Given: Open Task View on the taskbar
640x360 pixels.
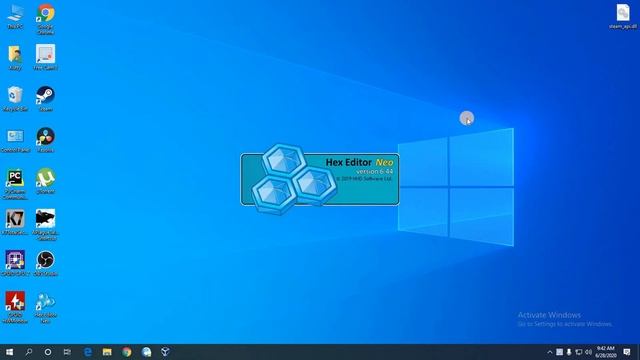Looking at the screenshot, I should coord(67,352).
